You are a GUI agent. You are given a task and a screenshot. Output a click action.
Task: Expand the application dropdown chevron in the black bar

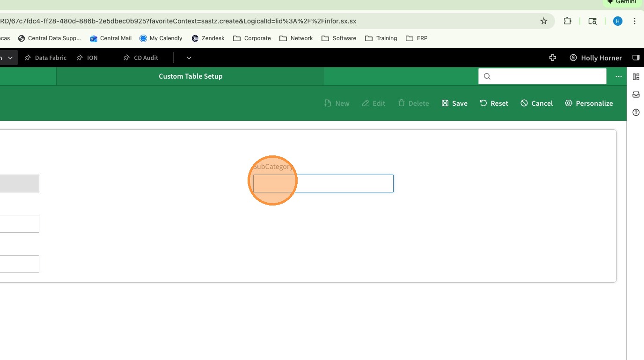tap(10, 58)
